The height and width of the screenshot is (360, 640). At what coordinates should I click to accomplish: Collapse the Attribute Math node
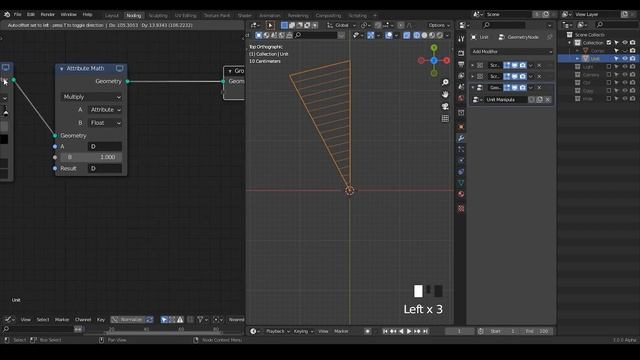click(x=62, y=69)
